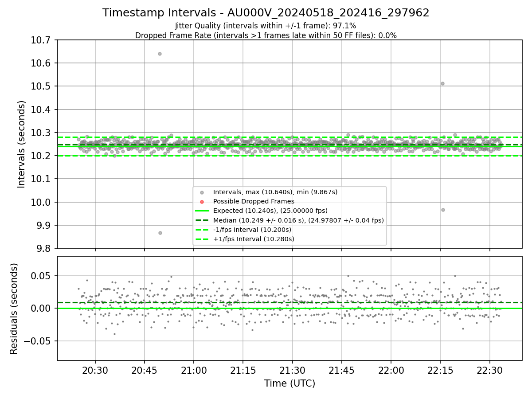Image resolution: width=532 pixels, height=399 pixels.
Task: Click the '9.8' y-axis tick label
Action: pyautogui.click(x=44, y=248)
